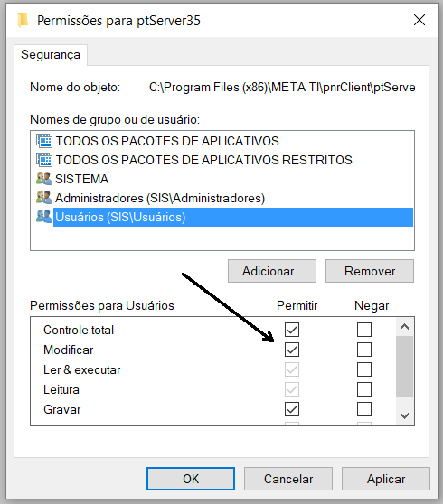Viewport: 443px width, 504px height.
Task: Toggle Permitir checkbox for Gravar
Action: pyautogui.click(x=292, y=409)
